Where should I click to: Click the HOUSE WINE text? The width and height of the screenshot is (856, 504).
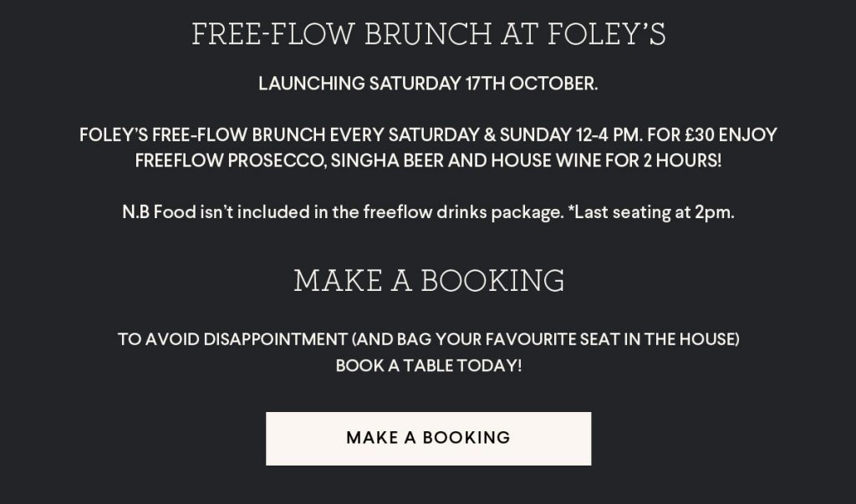[521, 160]
